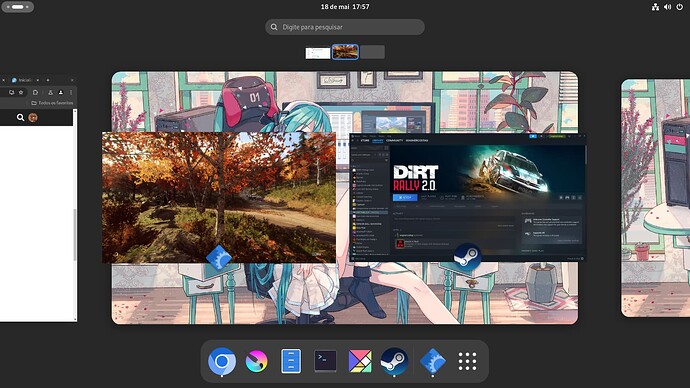Open the blue gear app in dock
The image size is (690, 388).
tap(433, 361)
